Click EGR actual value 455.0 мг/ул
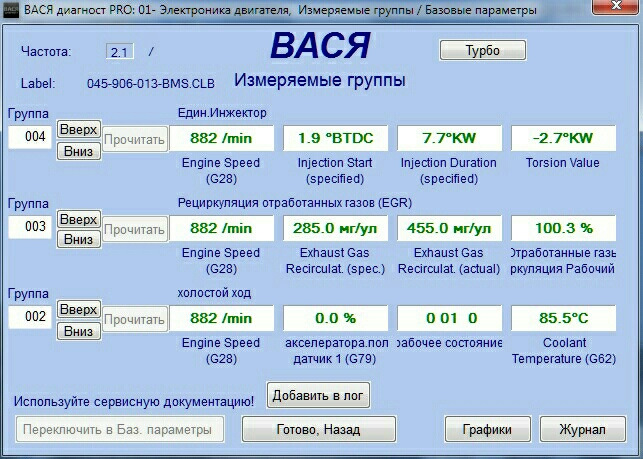 (449, 228)
